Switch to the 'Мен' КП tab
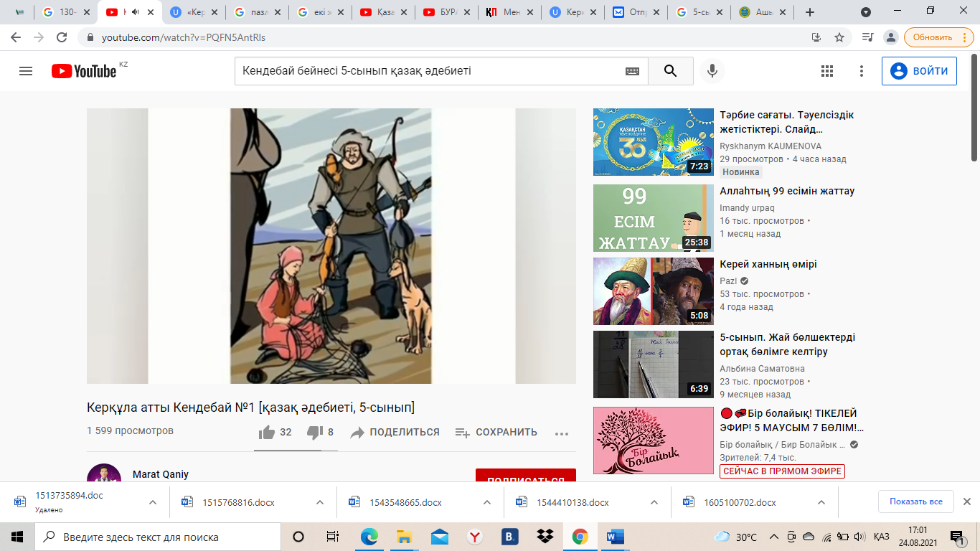 click(510, 12)
